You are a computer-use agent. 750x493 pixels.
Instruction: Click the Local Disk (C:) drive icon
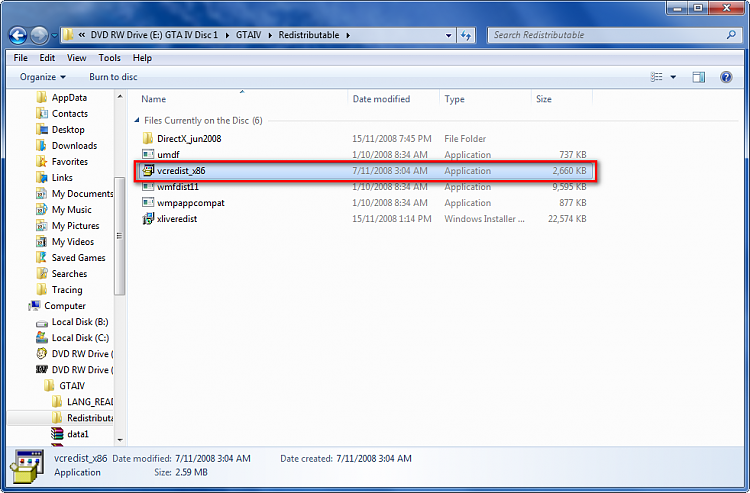(42, 338)
